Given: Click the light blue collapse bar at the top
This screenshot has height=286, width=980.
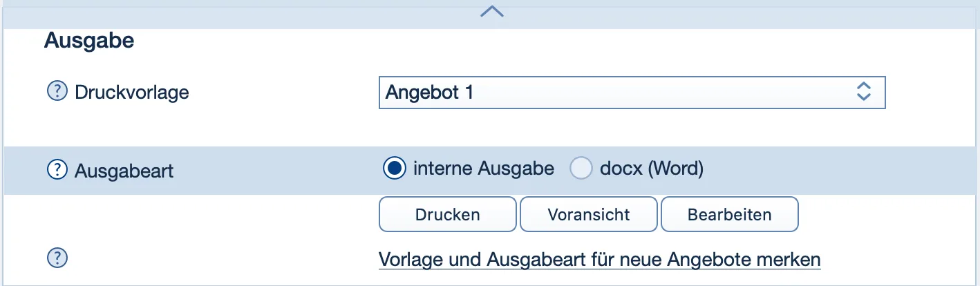Looking at the screenshot, I should [276, 14].
